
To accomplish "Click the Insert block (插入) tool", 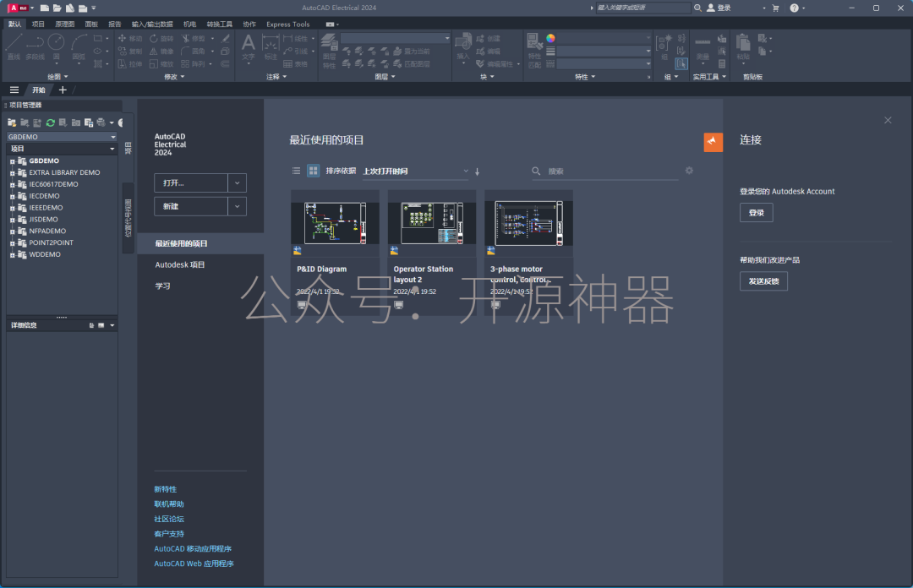I will (x=463, y=46).
